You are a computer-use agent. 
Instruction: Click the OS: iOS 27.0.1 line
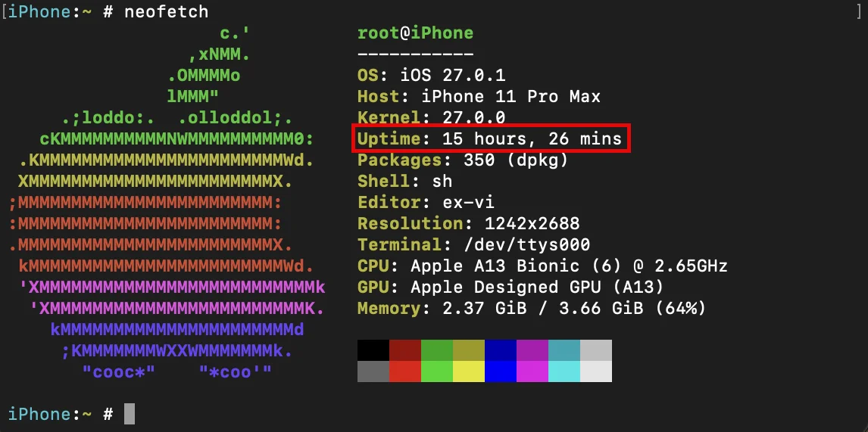click(431, 75)
